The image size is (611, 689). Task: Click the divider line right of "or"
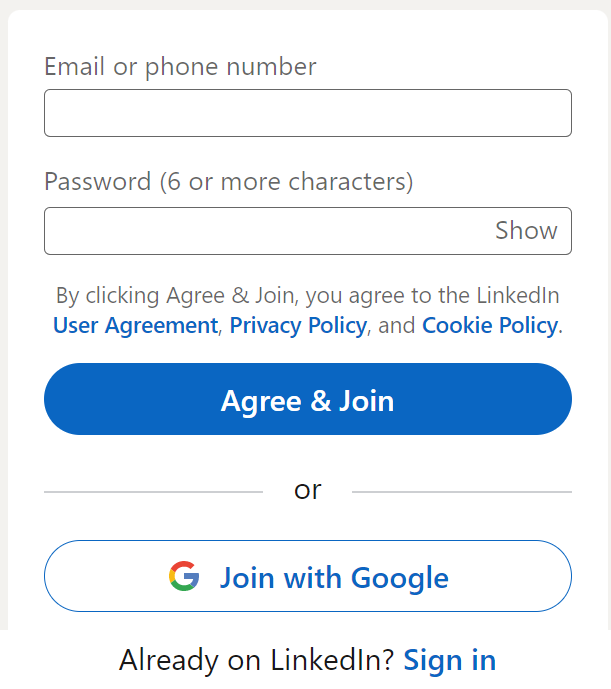point(461,492)
